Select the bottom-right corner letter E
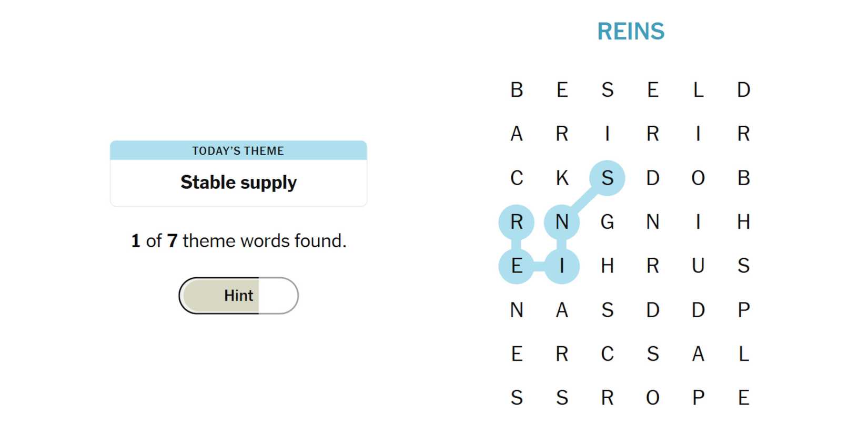Image resolution: width=868 pixels, height=434 pixels. pos(743,398)
